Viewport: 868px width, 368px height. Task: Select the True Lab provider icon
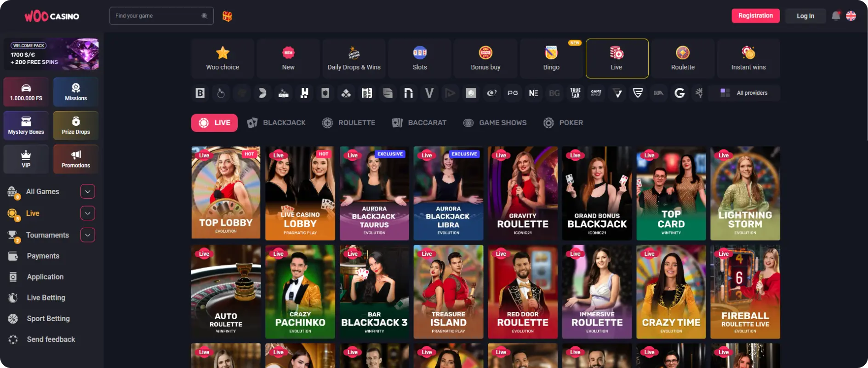pos(575,93)
